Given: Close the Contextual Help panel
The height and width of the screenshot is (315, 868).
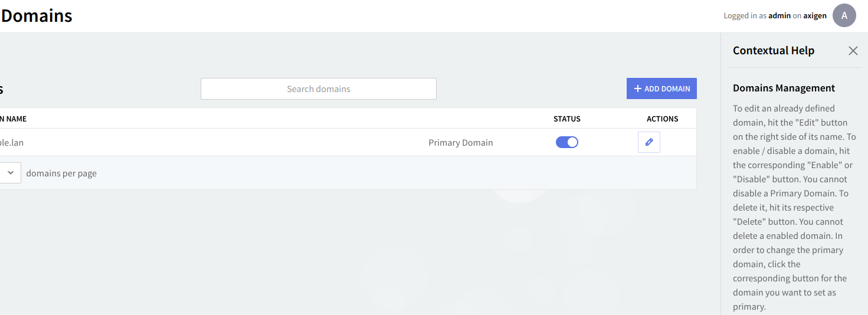Looking at the screenshot, I should 853,51.
